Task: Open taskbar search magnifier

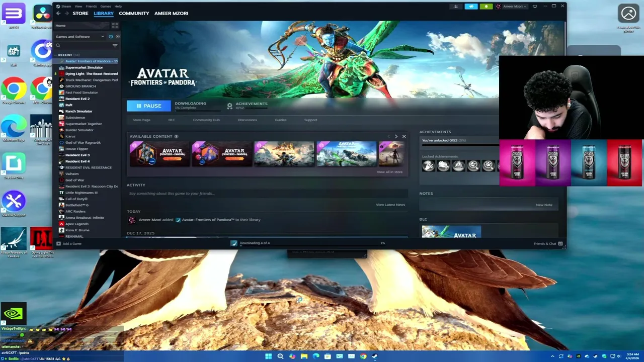Action: coord(280,356)
